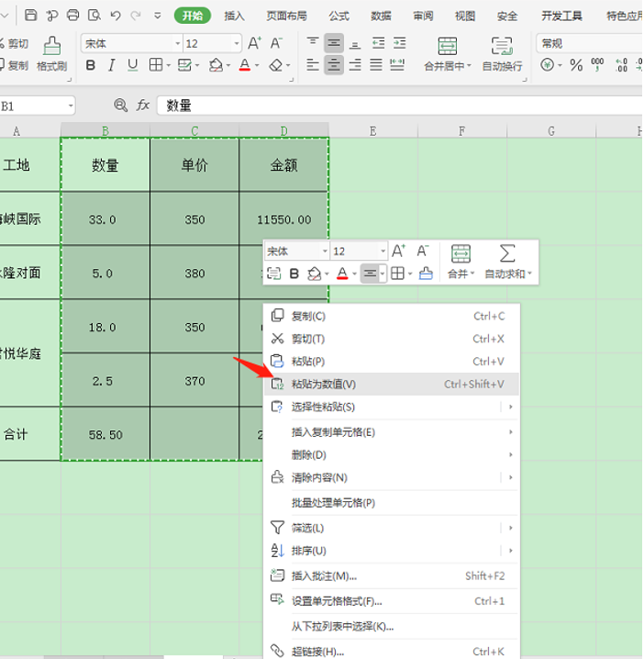Open the Data (数据) tab
The image size is (644, 659).
click(x=381, y=16)
